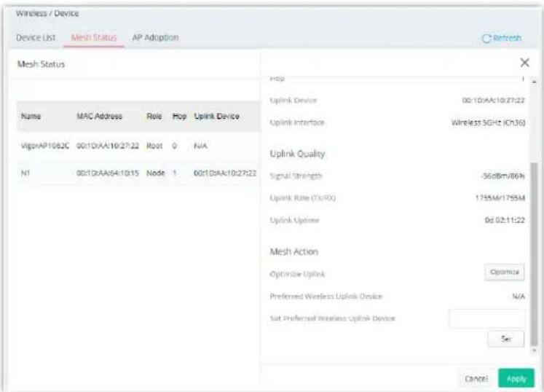Click the scrollbar down arrow
The height and width of the screenshot is (392, 544).
coord(535,350)
